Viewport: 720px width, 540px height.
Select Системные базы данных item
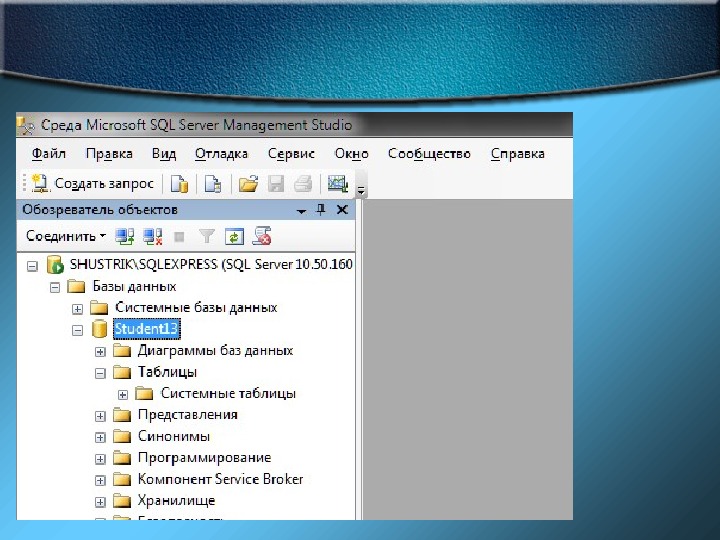196,307
